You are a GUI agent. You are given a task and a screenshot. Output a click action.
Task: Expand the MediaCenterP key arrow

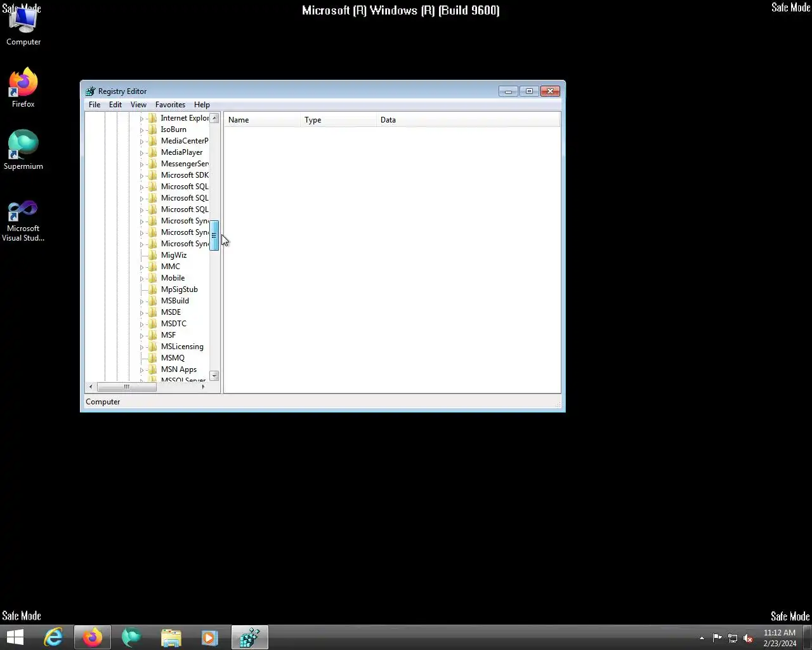pos(141,142)
